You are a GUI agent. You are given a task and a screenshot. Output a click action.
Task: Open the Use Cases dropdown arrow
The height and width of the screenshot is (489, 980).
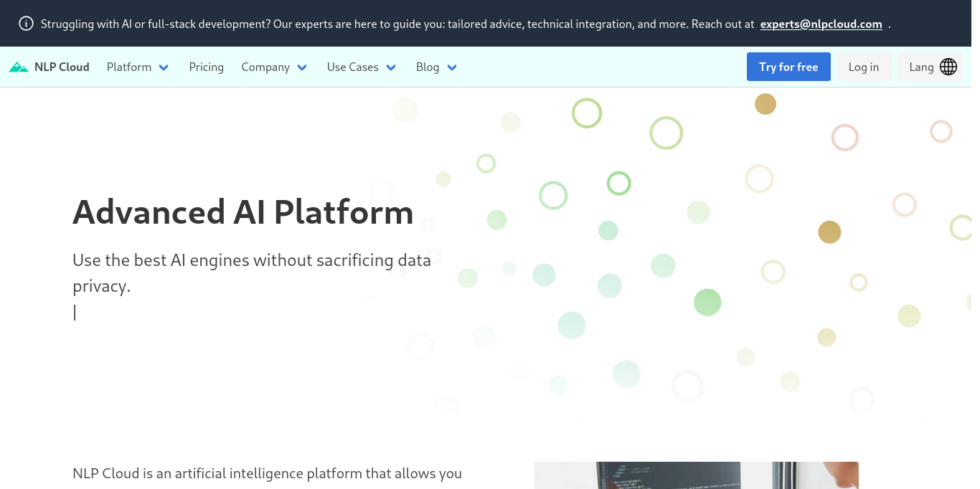(x=391, y=67)
